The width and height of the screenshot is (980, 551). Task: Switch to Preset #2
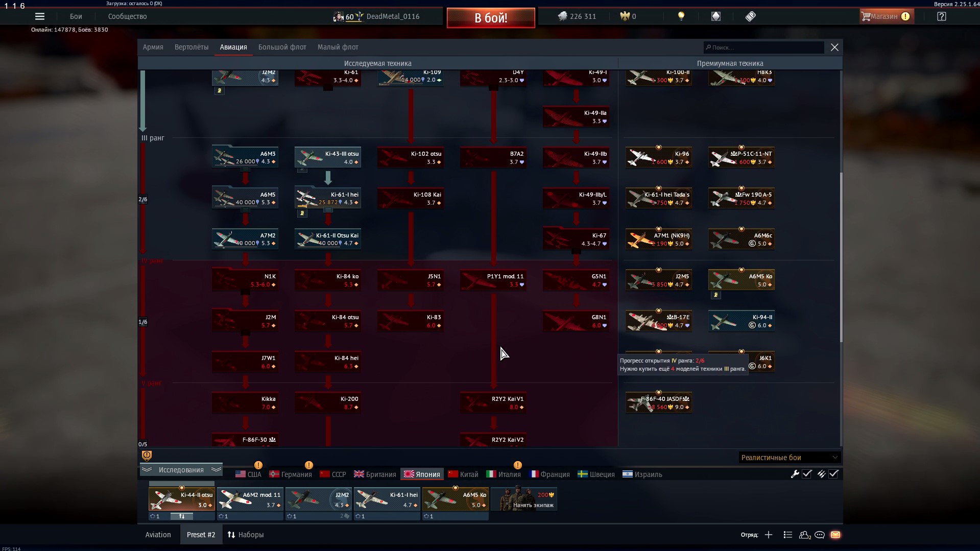point(201,535)
